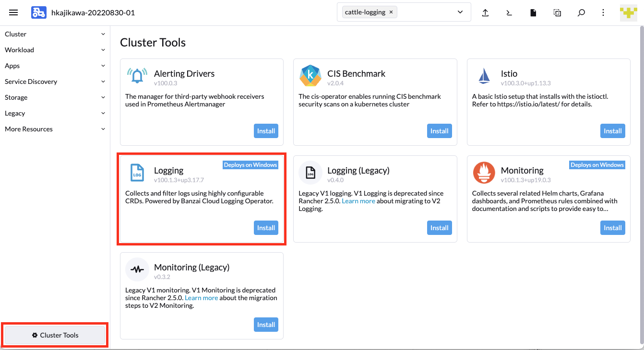Install the Monitoring v100.1.3 tool

(613, 228)
